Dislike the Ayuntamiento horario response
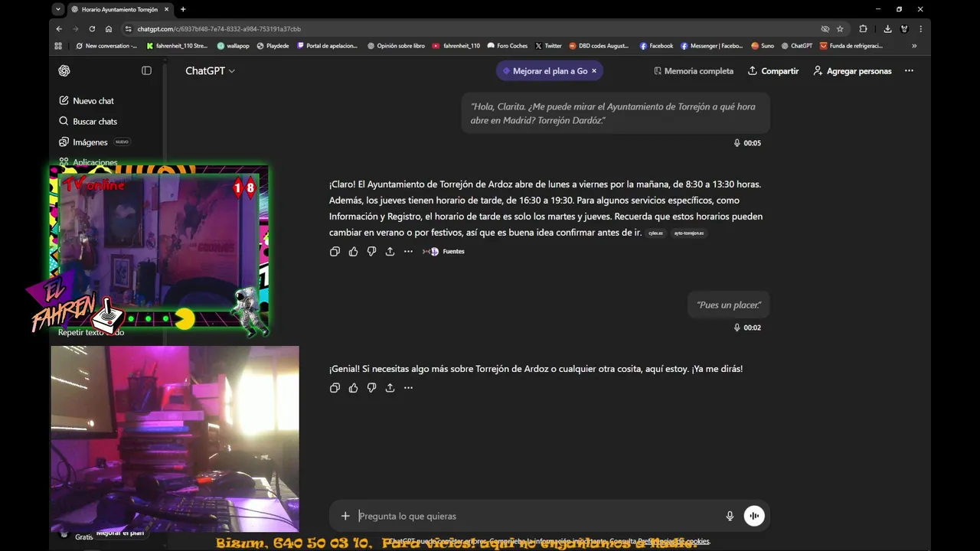Screen dimensions: 980x551 (371, 251)
